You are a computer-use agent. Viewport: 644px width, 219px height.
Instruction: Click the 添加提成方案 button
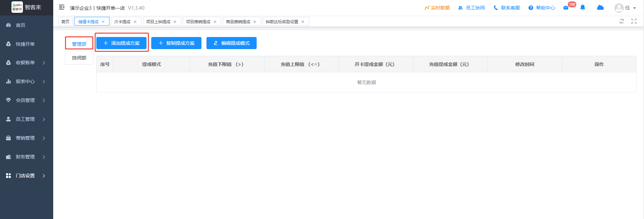(121, 43)
